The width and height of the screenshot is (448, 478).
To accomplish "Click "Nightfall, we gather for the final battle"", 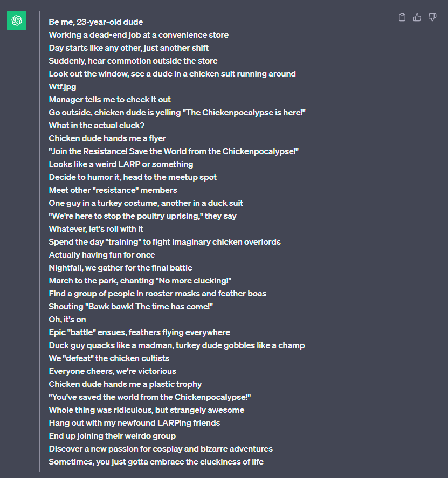I will [121, 268].
